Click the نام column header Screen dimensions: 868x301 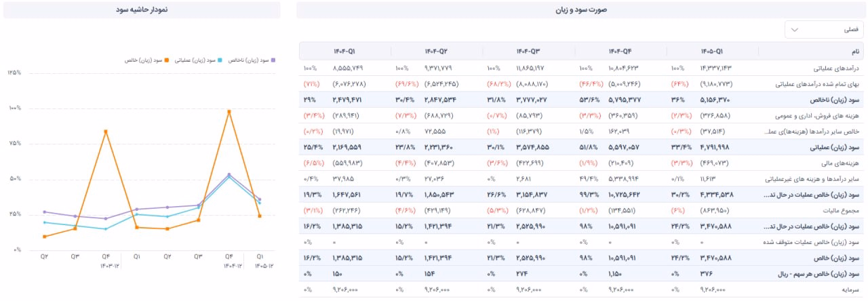pyautogui.click(x=856, y=52)
